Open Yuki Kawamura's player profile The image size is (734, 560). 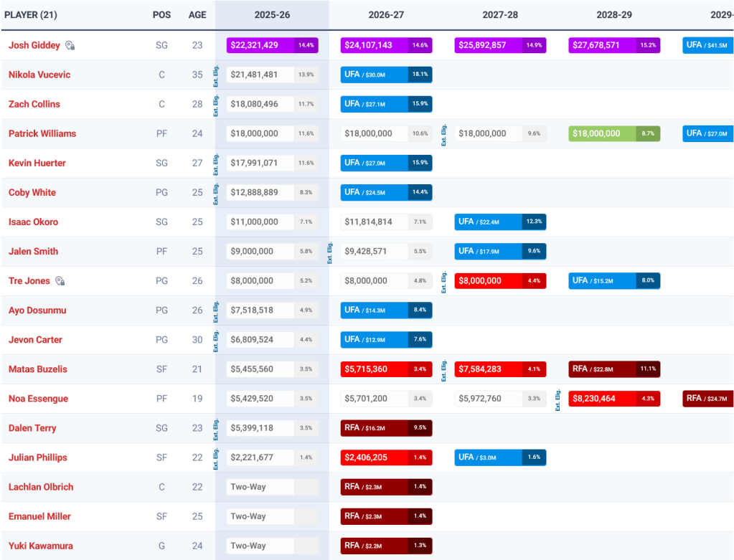41,546
